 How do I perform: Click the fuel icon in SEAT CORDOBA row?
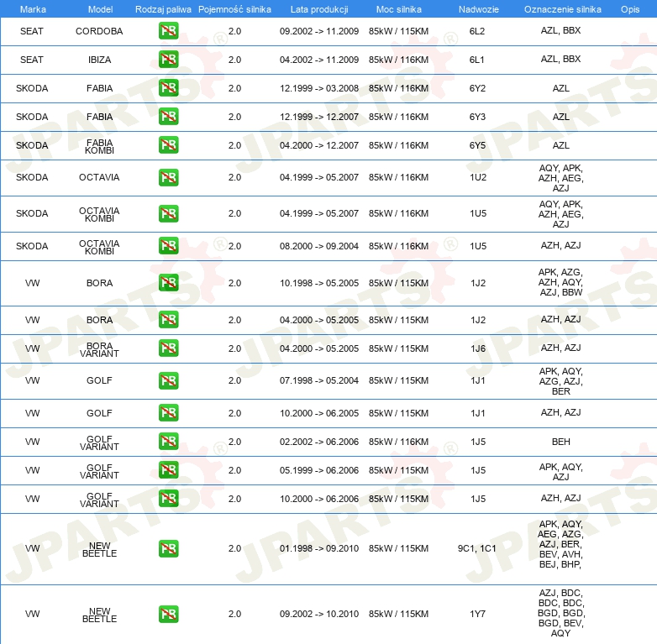tap(168, 31)
